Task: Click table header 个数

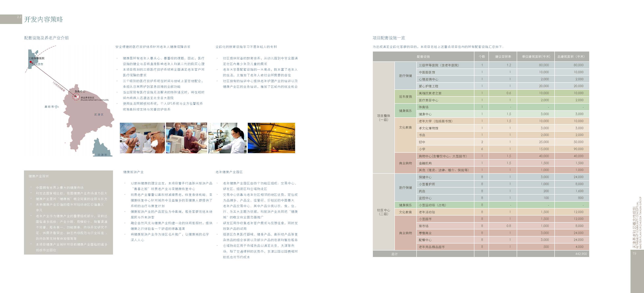Action: click(x=481, y=57)
